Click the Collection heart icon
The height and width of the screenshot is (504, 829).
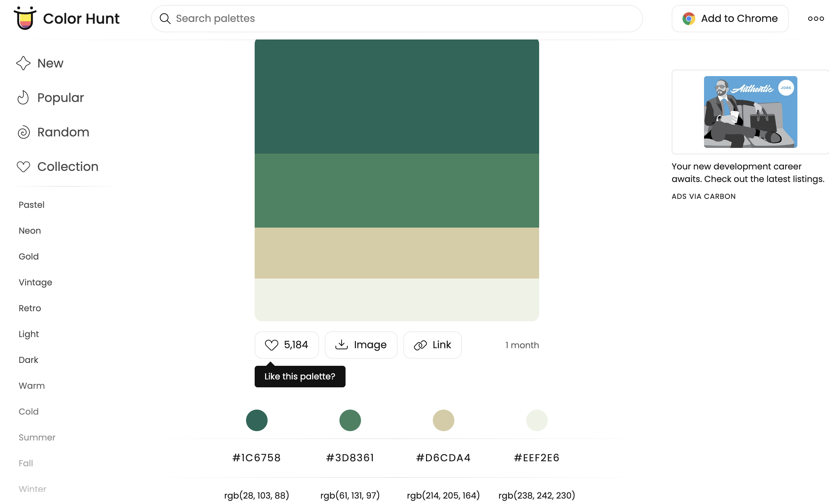click(23, 167)
